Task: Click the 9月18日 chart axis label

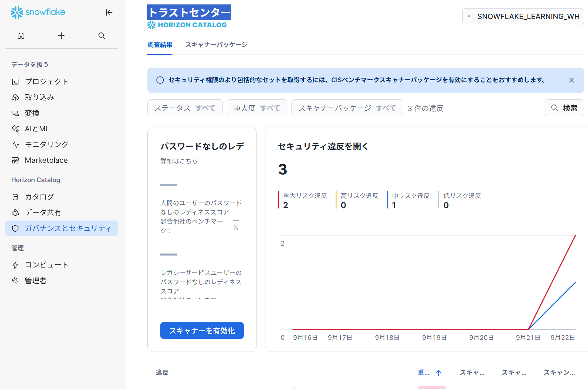Action: pos(387,338)
